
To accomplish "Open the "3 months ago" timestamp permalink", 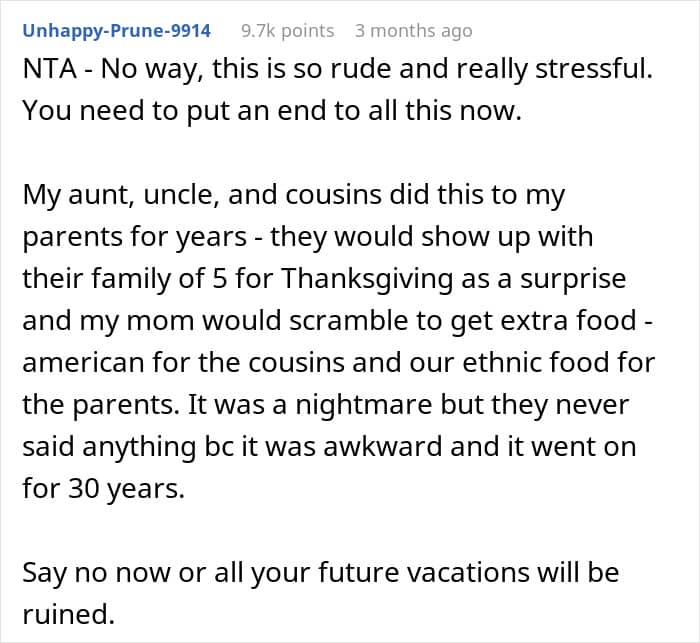I will [413, 31].
